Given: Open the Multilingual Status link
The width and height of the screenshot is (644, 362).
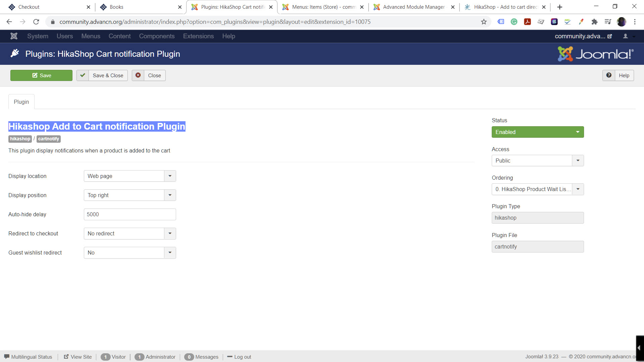Looking at the screenshot, I should 28,357.
